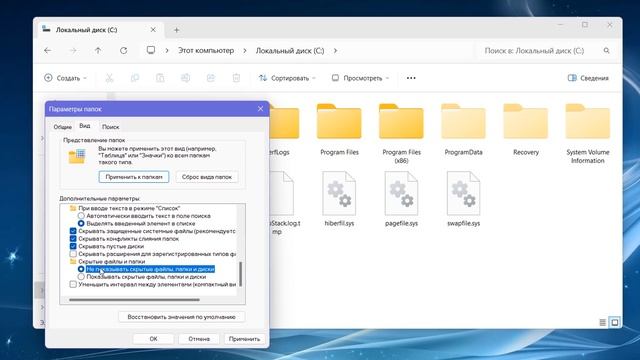Switch to large icons view button

click(614, 322)
